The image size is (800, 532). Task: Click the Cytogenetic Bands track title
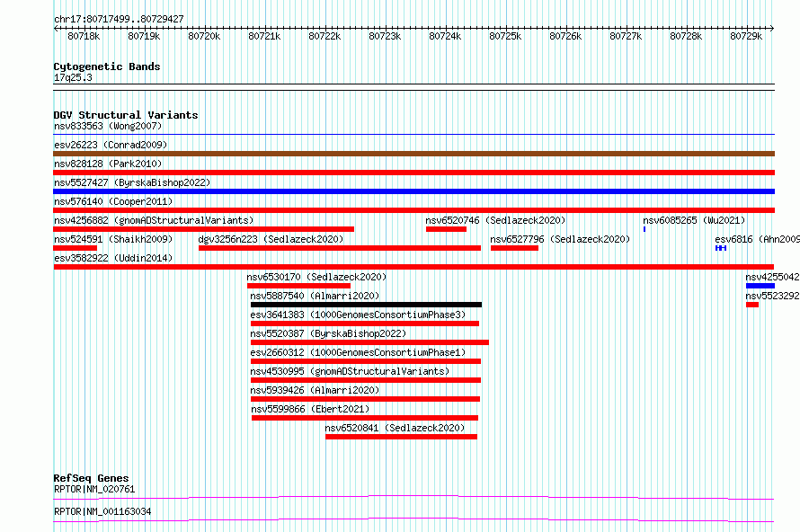(x=107, y=66)
